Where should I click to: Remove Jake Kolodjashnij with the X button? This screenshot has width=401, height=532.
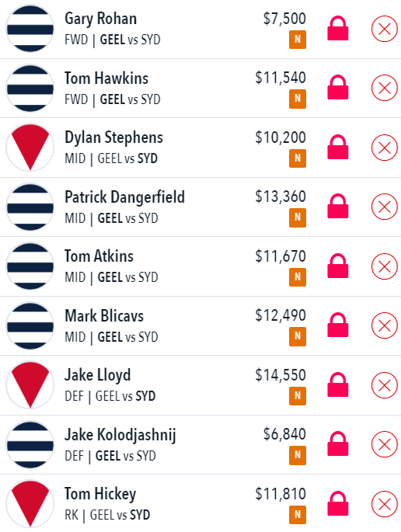click(385, 444)
